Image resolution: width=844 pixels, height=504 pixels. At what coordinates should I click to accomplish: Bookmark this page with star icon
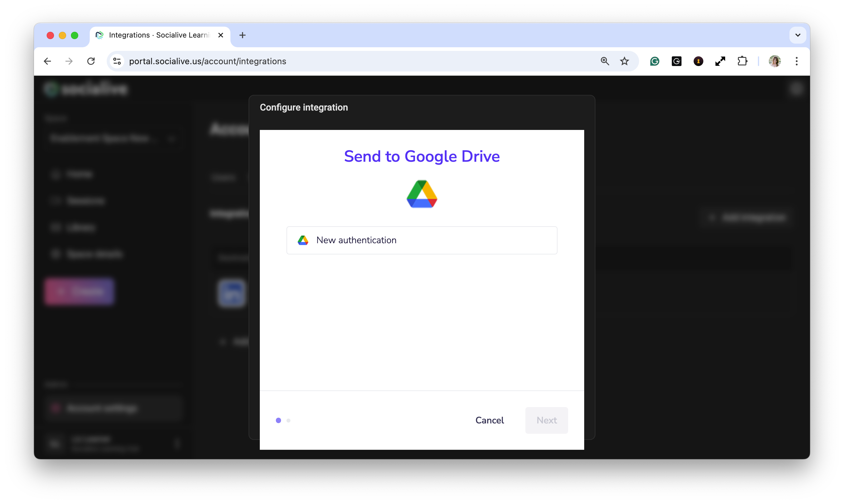(x=624, y=61)
